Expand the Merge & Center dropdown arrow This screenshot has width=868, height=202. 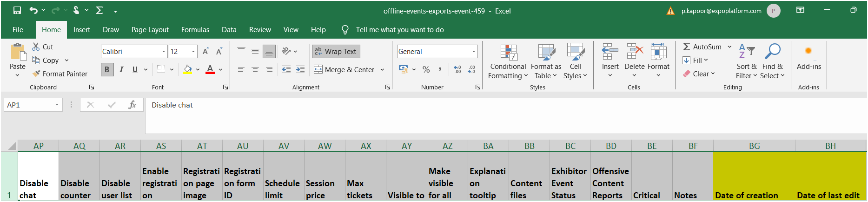[x=382, y=69]
